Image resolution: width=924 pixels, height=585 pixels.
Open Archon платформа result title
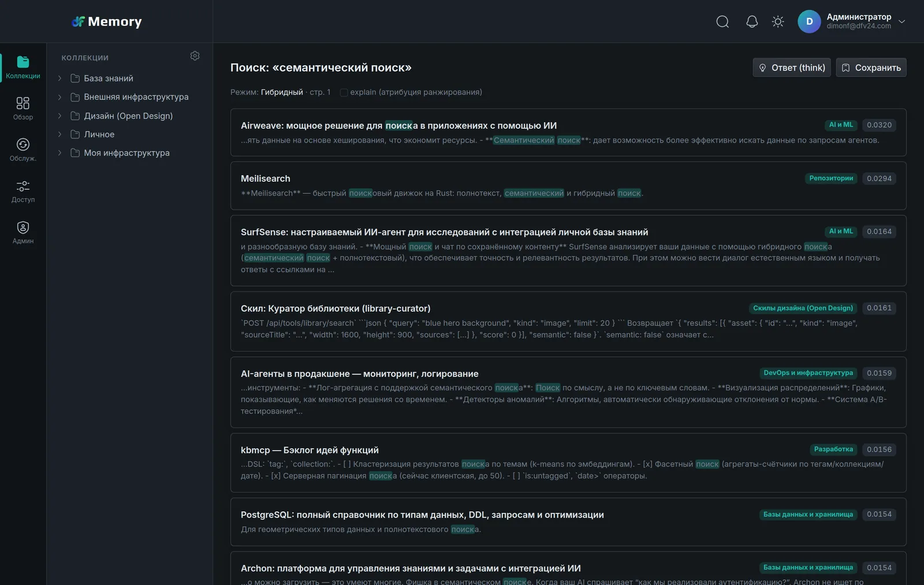click(411, 568)
